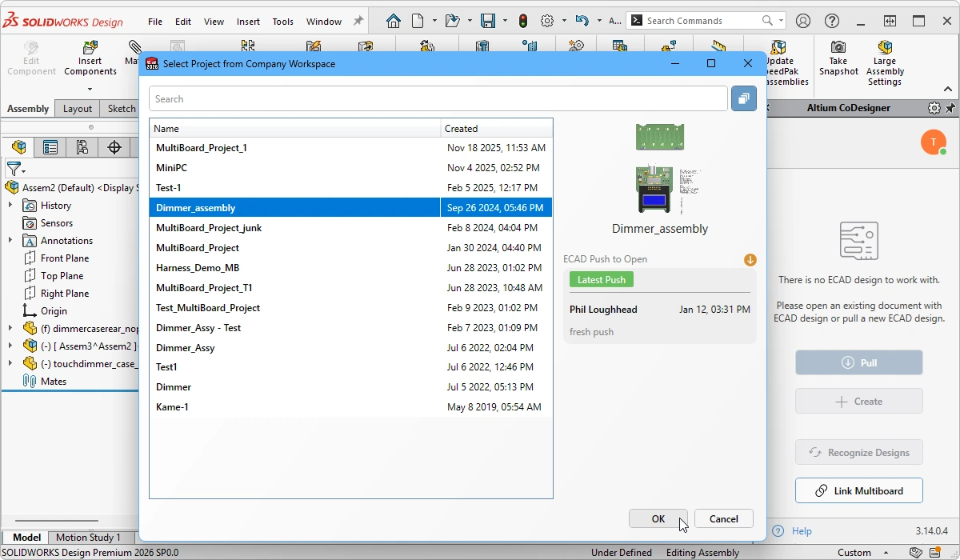960x560 pixels.
Task: Open the View menu
Action: tap(214, 22)
